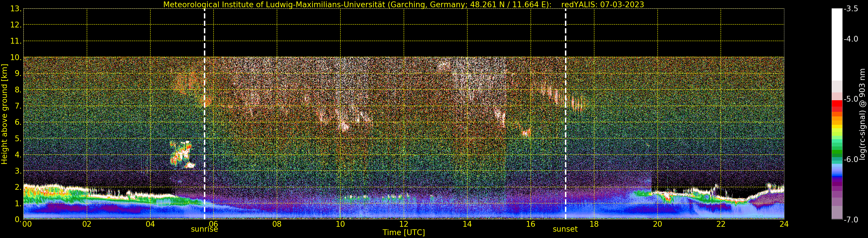This screenshot has height=238, width=868.
Task: Click the colorbar value -6.0
Action: point(851,159)
